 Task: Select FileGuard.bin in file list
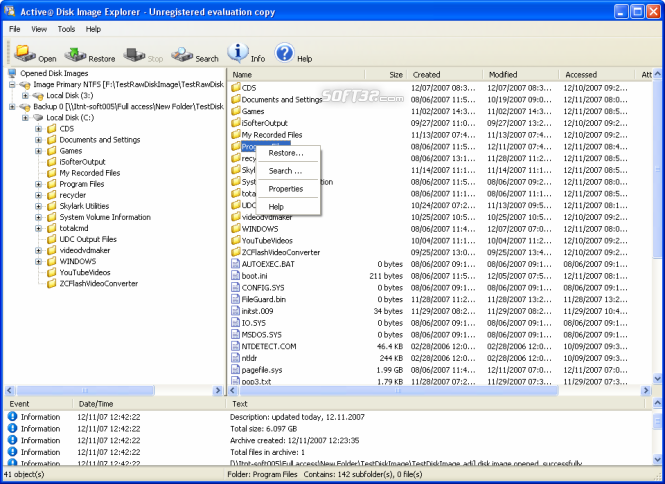(263, 299)
